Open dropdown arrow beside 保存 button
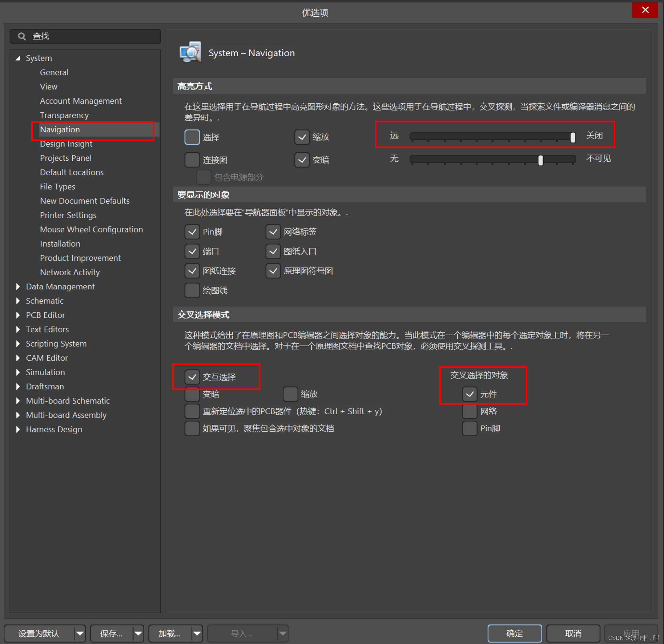 pos(138,633)
